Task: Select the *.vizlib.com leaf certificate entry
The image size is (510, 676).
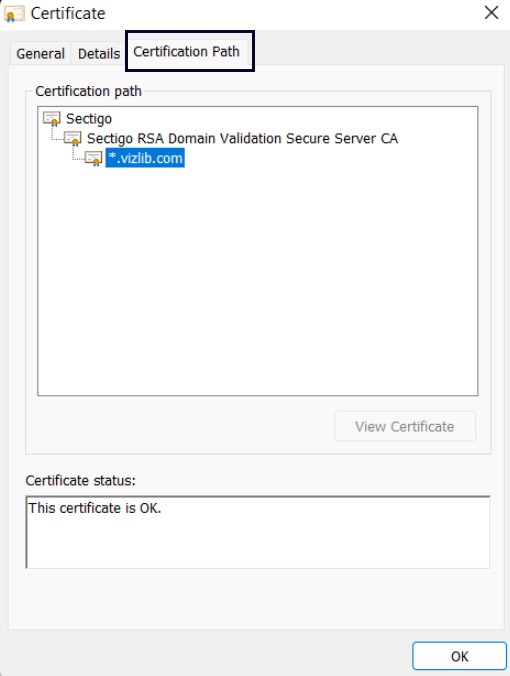Action: coord(145,158)
